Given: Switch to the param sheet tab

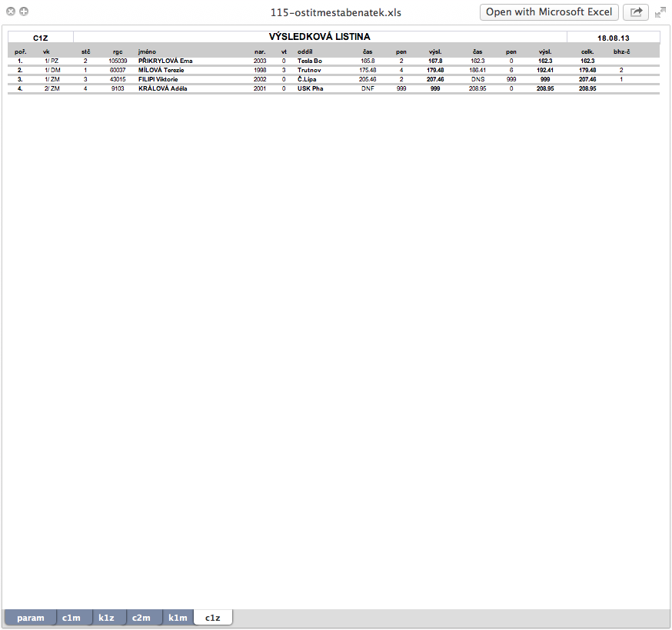Looking at the screenshot, I should [31, 618].
